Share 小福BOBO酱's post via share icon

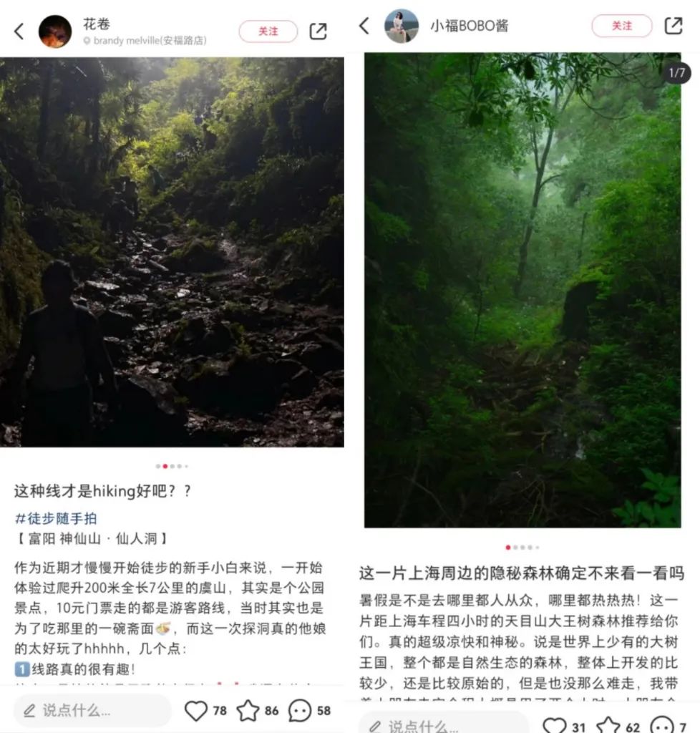click(674, 26)
